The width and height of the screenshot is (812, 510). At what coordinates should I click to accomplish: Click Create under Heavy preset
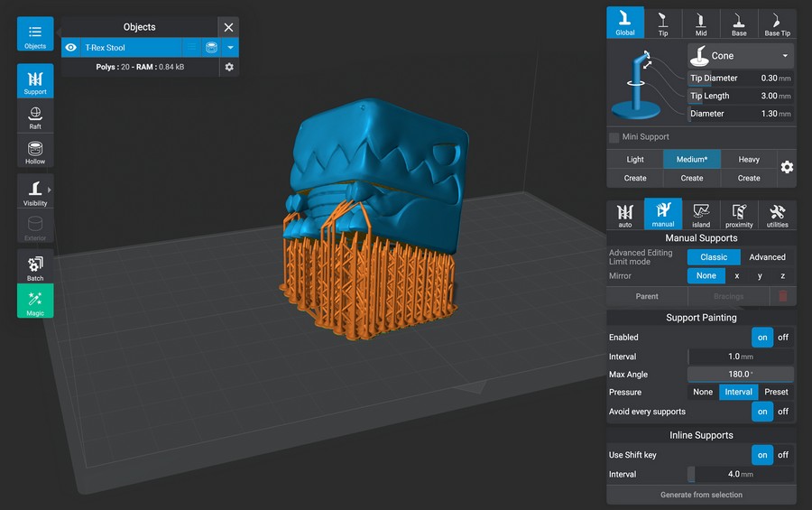[x=749, y=178]
